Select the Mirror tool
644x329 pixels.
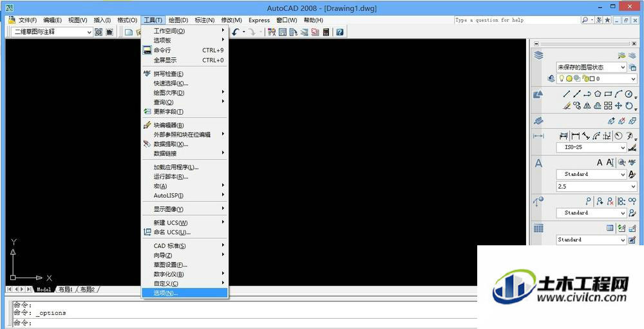click(x=587, y=106)
